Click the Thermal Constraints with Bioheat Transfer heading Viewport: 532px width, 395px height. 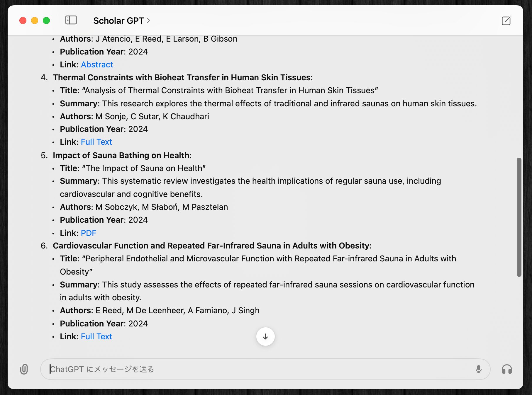click(182, 77)
